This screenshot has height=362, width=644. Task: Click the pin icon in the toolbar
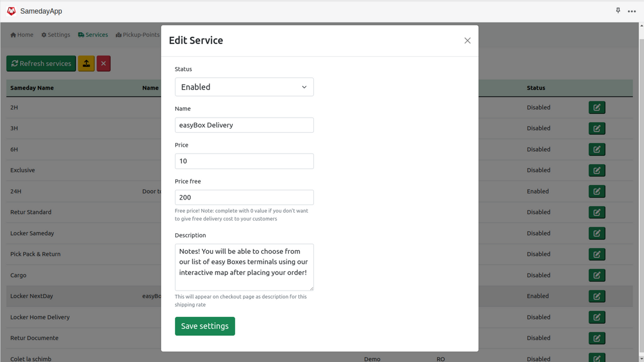(618, 10)
